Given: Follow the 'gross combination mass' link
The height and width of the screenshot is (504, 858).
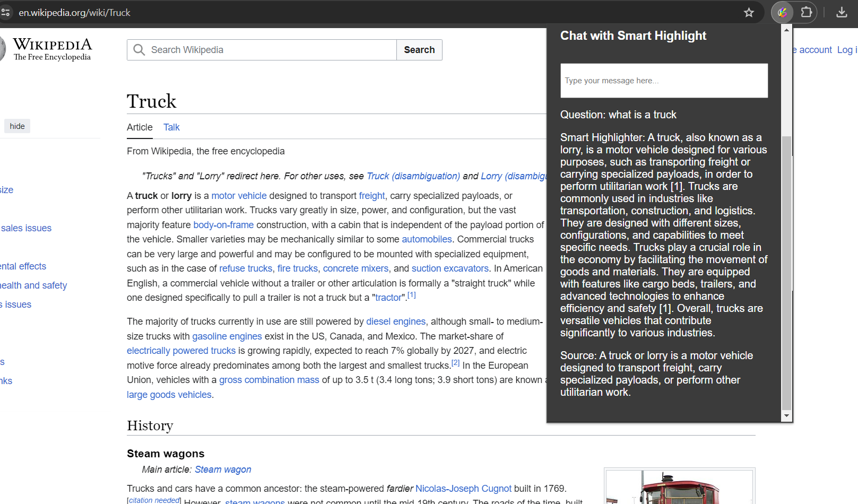Looking at the screenshot, I should (x=269, y=380).
